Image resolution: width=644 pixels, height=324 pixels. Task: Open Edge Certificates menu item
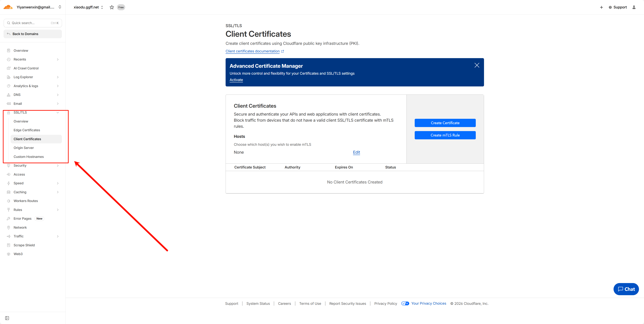coord(27,130)
